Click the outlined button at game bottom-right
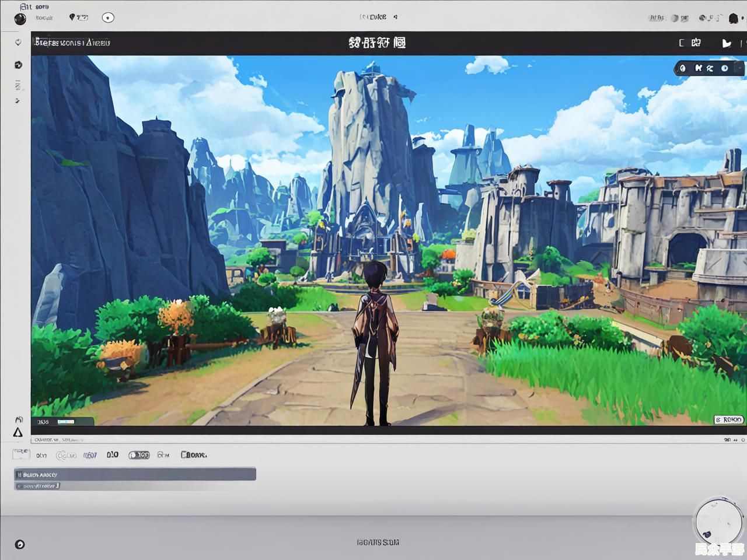The height and width of the screenshot is (560, 747). coord(729,419)
